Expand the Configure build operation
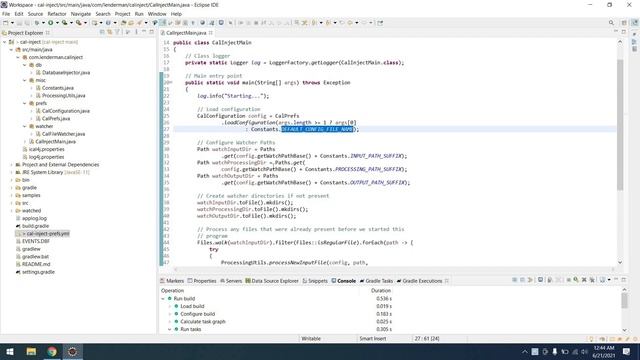The height and width of the screenshot is (360, 640). [170, 314]
